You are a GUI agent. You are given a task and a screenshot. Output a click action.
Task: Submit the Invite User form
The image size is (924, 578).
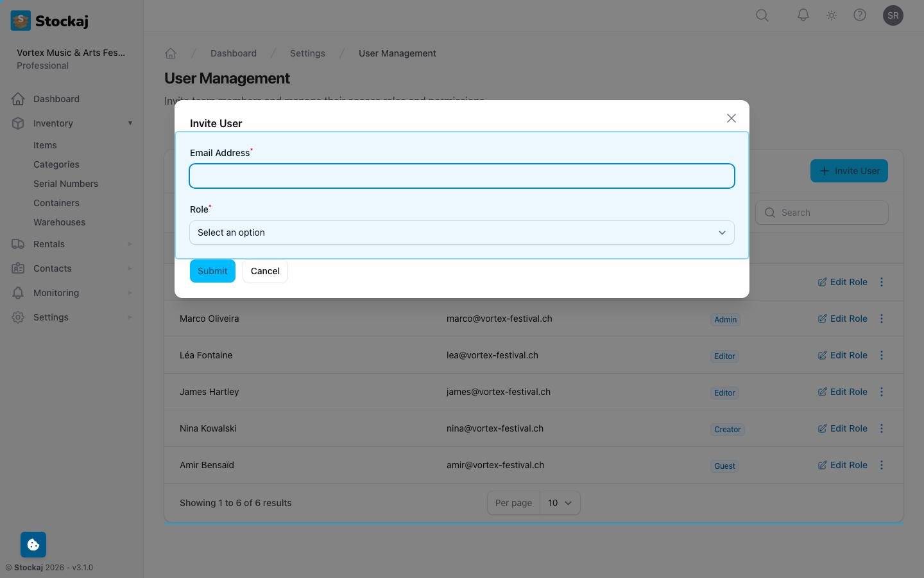pos(212,270)
